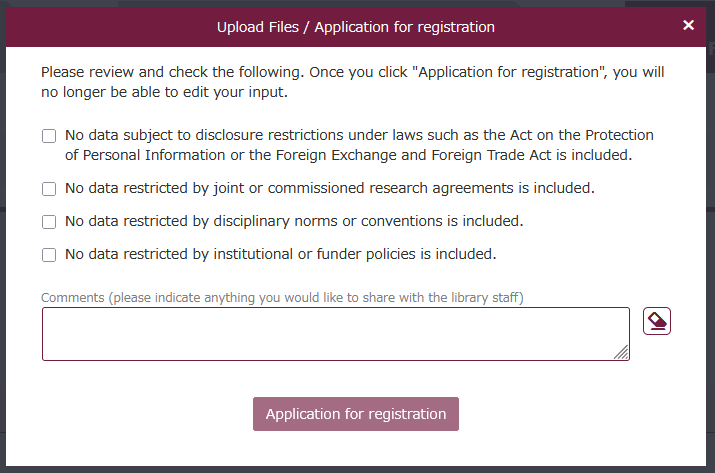Check the institutional or funder policies checkbox
Viewport: 715px width, 473px height.
[49, 255]
